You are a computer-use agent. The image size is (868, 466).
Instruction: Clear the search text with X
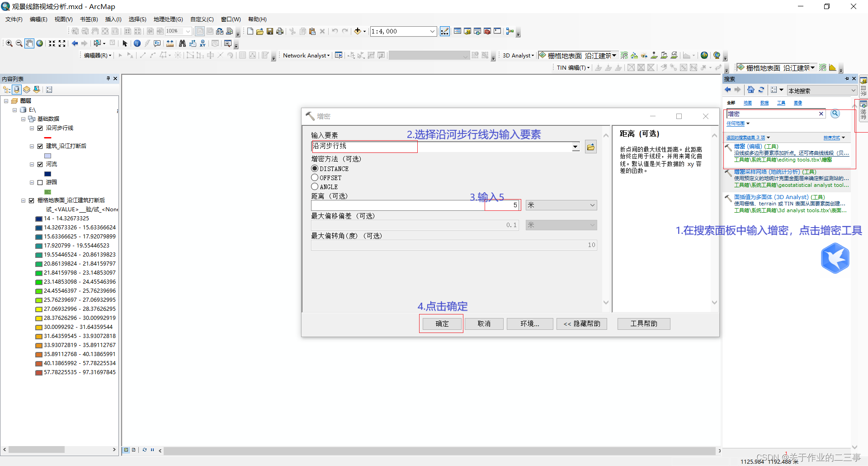pyautogui.click(x=821, y=114)
